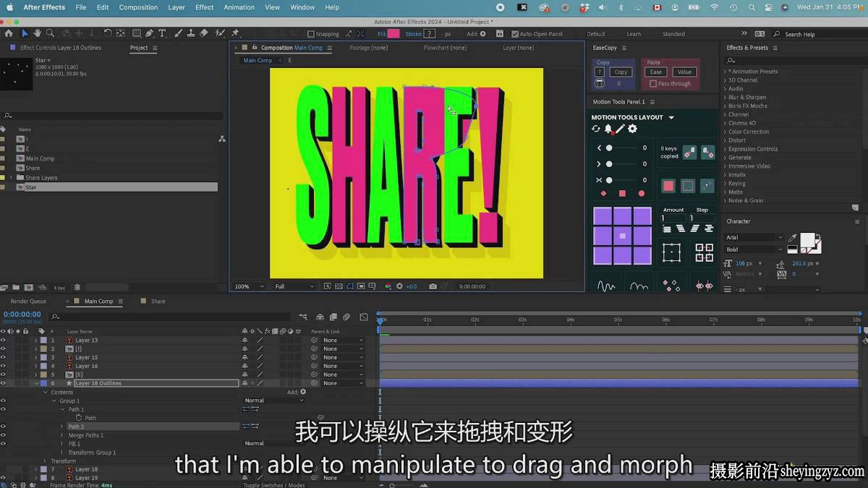Hide Layer 15 with its eye toggle

[3, 357]
